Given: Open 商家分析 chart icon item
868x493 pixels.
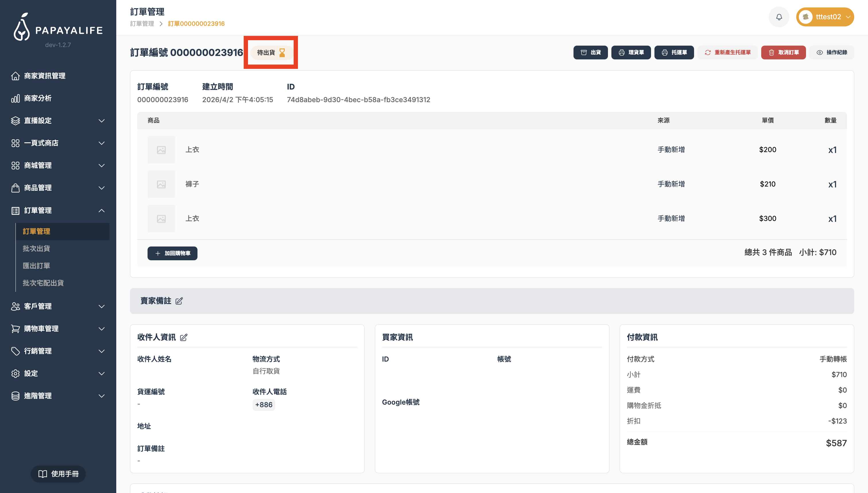Looking at the screenshot, I should pyautogui.click(x=37, y=98).
